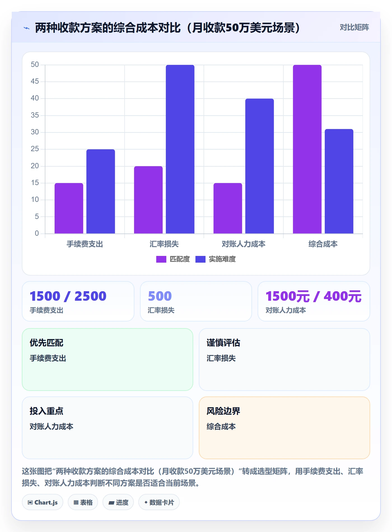
Task: Click the 汇率损失 label on the chart axis
Action: point(164,244)
